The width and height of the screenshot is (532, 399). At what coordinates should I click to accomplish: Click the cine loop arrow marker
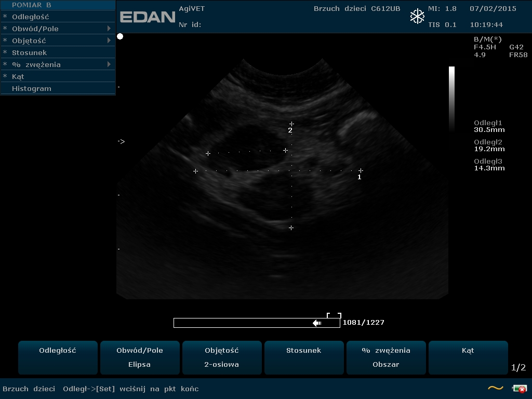coord(317,323)
